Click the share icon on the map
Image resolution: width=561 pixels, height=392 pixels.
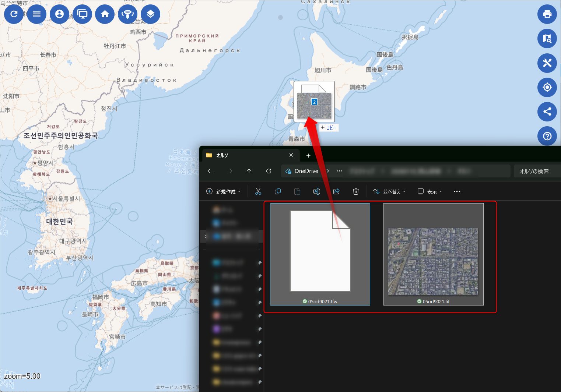tap(547, 112)
